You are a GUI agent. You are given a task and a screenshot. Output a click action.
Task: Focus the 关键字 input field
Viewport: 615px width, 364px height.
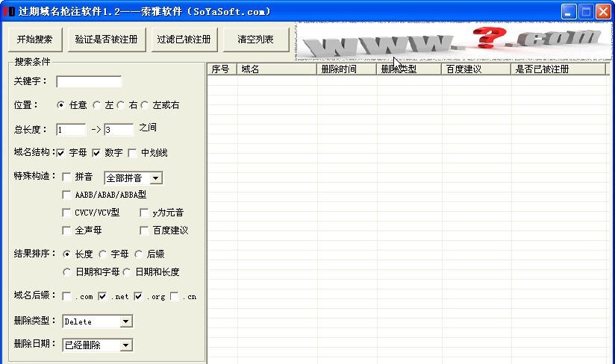[89, 81]
